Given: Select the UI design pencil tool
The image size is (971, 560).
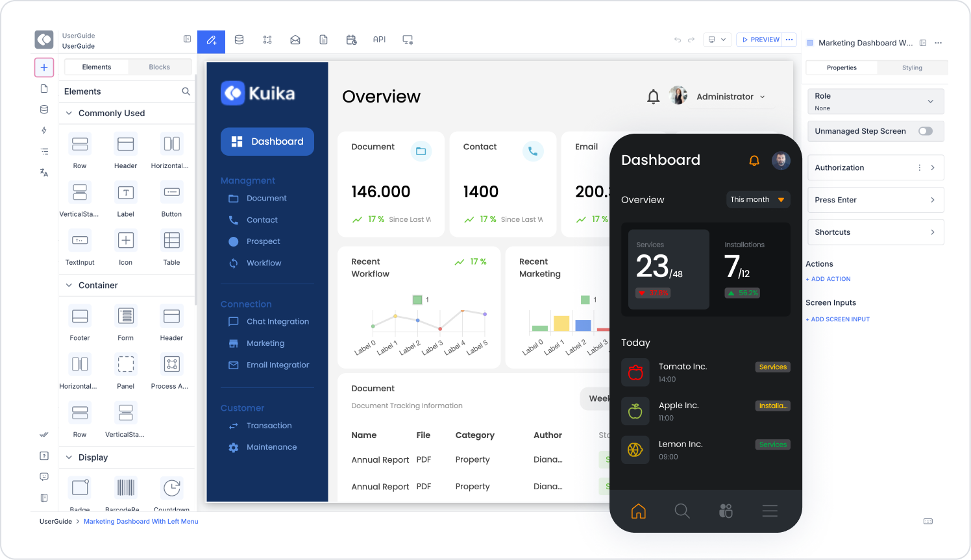Looking at the screenshot, I should pos(211,41).
